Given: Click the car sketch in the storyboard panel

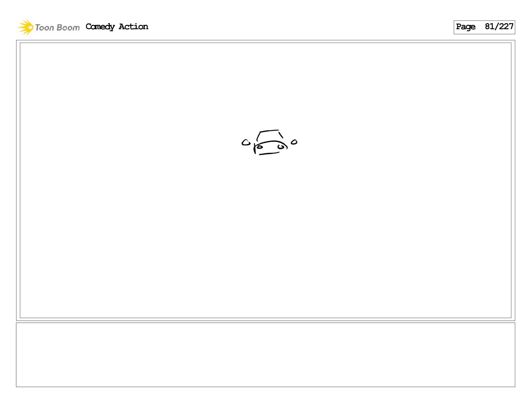Looking at the screenshot, I should (x=269, y=142).
